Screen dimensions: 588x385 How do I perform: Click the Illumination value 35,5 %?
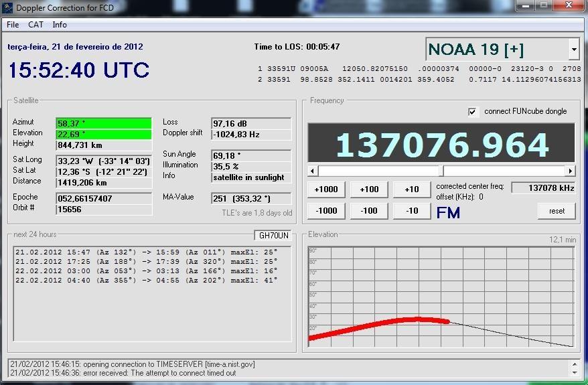click(251, 167)
